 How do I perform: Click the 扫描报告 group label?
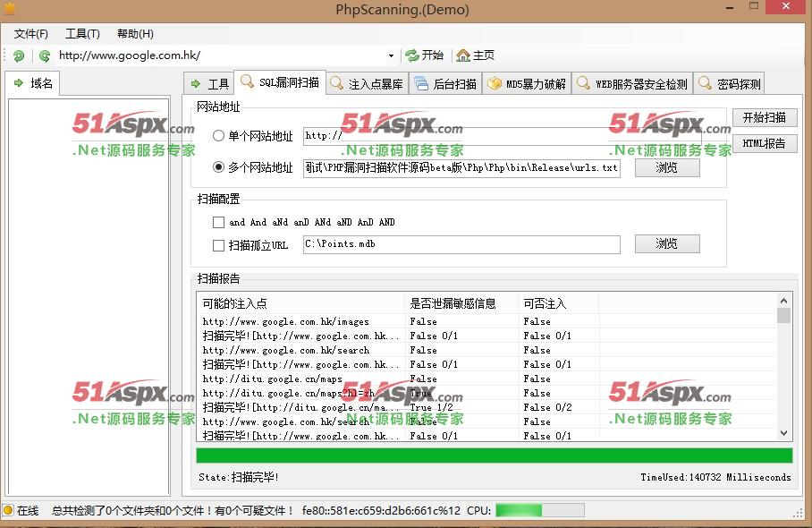pos(218,279)
